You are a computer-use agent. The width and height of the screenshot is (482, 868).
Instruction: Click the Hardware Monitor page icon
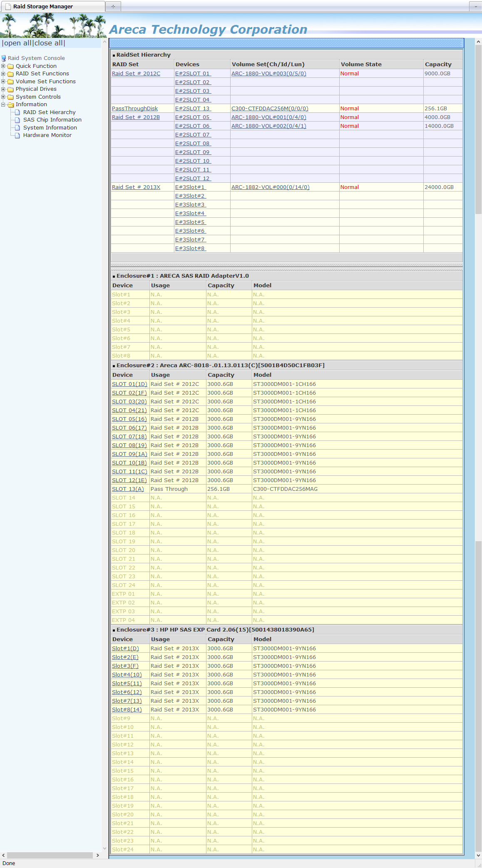tap(17, 135)
